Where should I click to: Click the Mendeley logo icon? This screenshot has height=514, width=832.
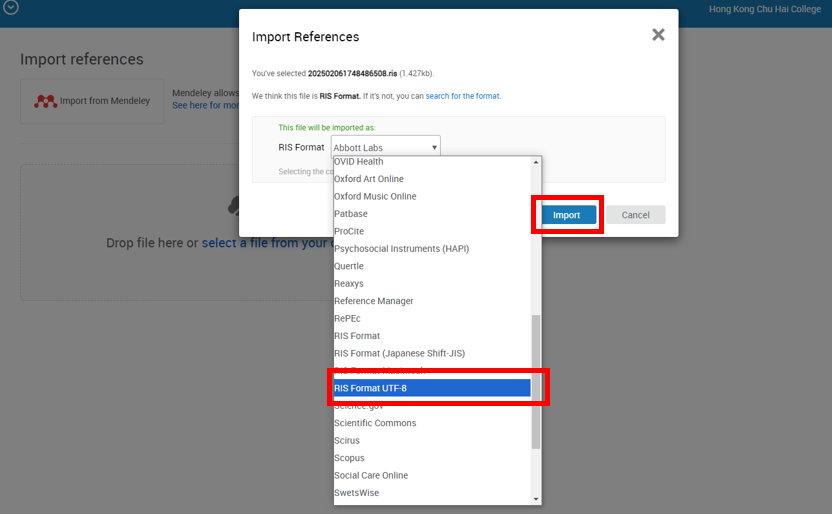[x=45, y=101]
